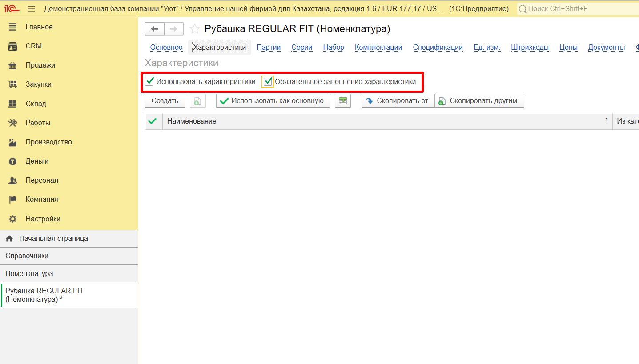Image resolution: width=639 pixels, height=364 pixels.
Task: Open the Производство section
Action: tap(48, 142)
